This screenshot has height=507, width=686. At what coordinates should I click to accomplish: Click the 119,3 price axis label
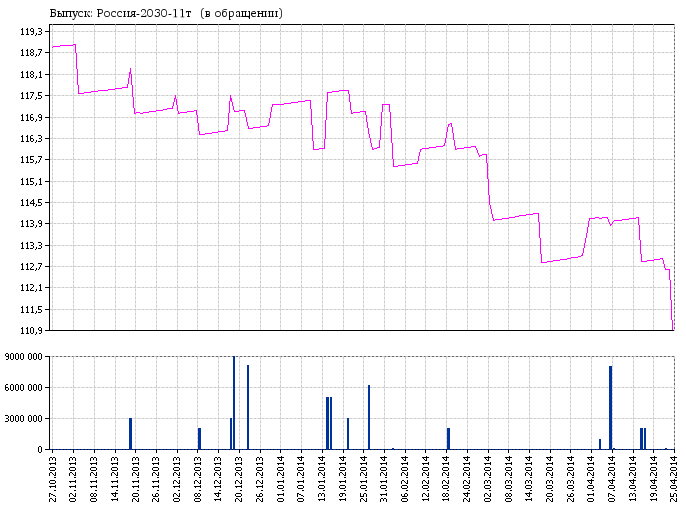[30, 32]
